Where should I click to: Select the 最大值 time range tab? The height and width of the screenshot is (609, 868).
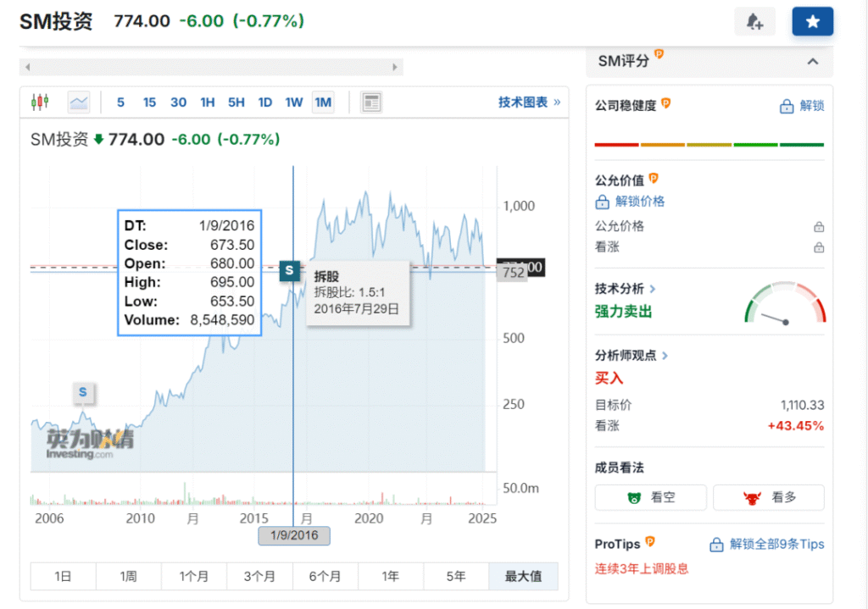pos(522,576)
